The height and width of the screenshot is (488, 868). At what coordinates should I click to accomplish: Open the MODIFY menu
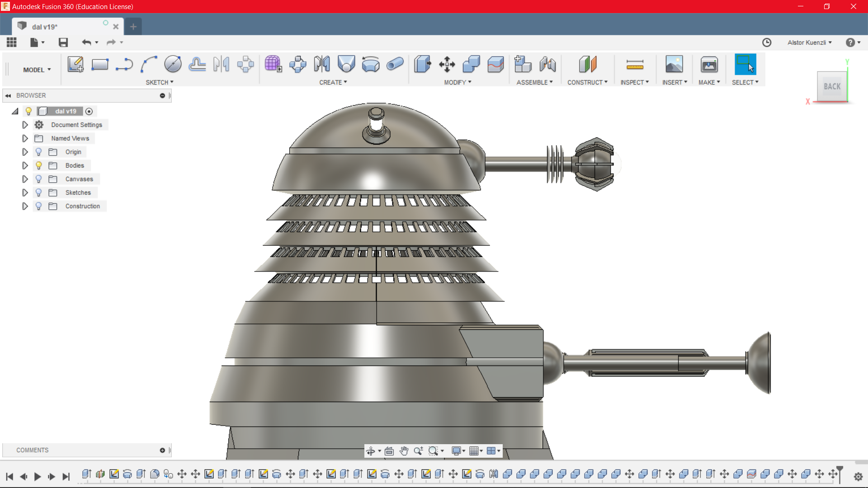pos(458,82)
